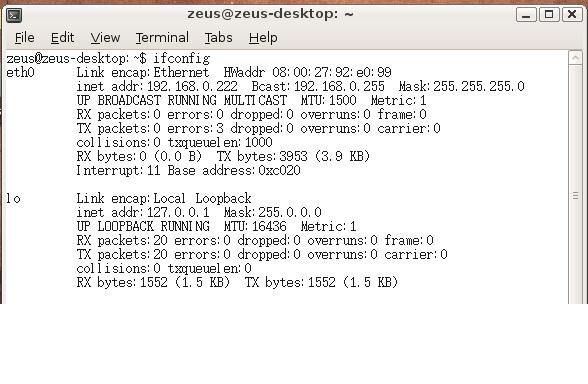Click the eth0 interface name
588x384 pixels.
pyautogui.click(x=20, y=72)
